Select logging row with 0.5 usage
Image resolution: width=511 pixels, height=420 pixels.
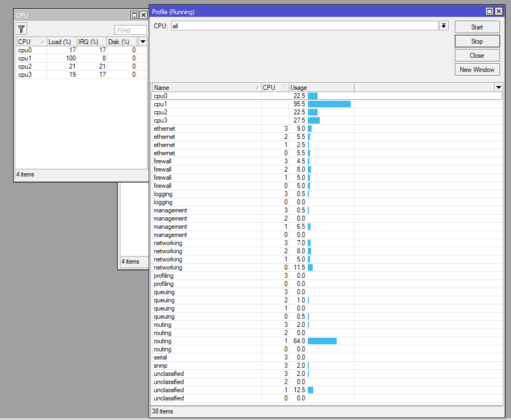tap(327, 194)
